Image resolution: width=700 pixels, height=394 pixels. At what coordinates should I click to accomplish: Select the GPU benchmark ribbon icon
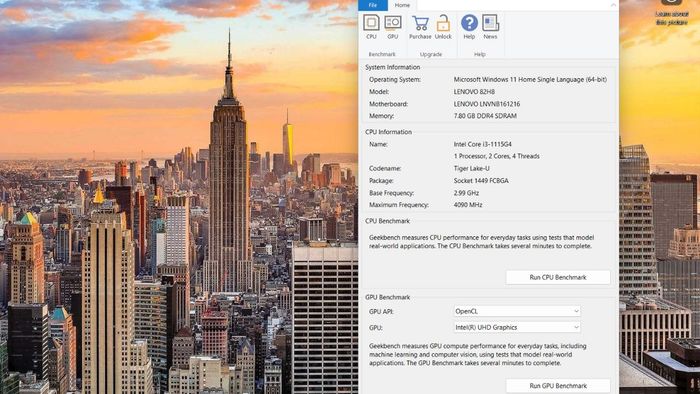tap(392, 27)
